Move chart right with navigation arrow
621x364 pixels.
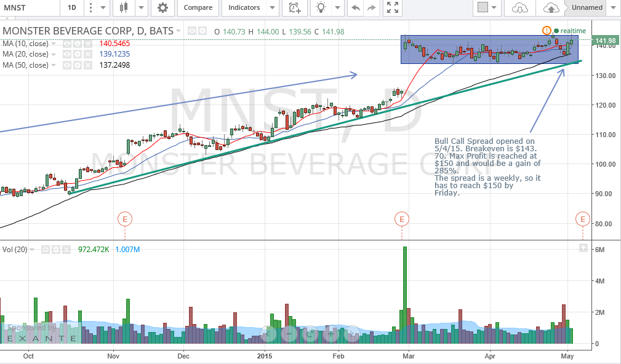tap(351, 334)
